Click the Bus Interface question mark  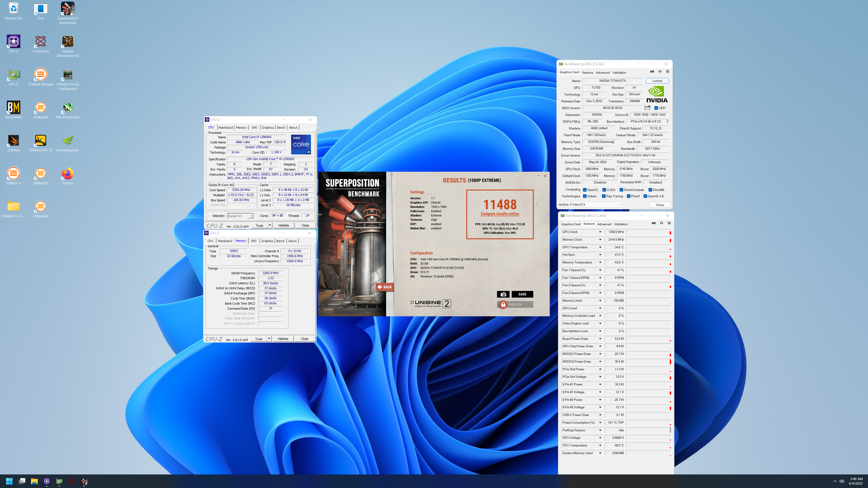pos(667,121)
